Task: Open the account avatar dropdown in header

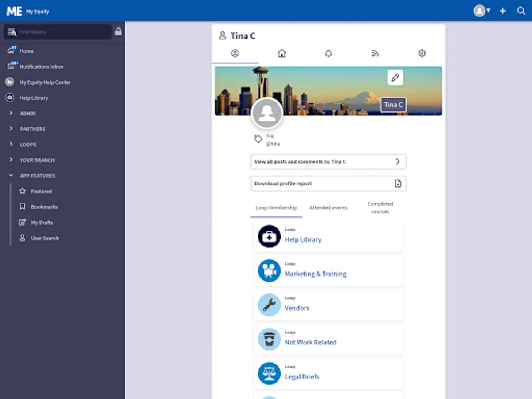Action: [x=482, y=11]
